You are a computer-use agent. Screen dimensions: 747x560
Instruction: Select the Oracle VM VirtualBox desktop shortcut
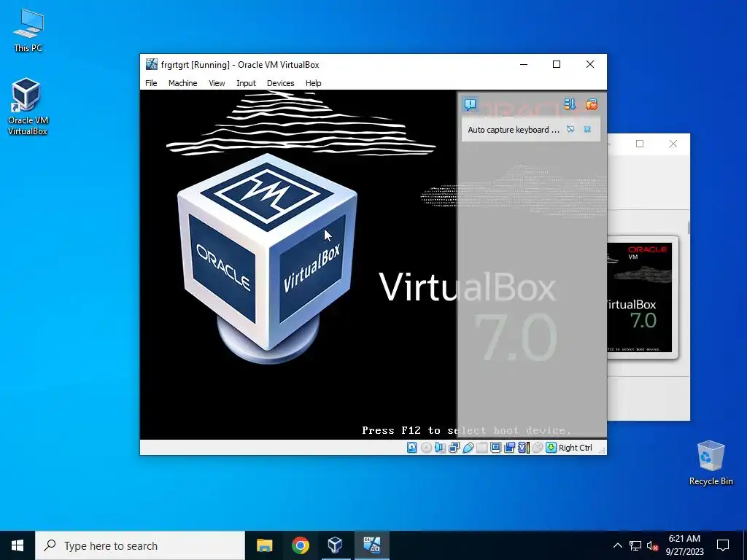coord(28,107)
